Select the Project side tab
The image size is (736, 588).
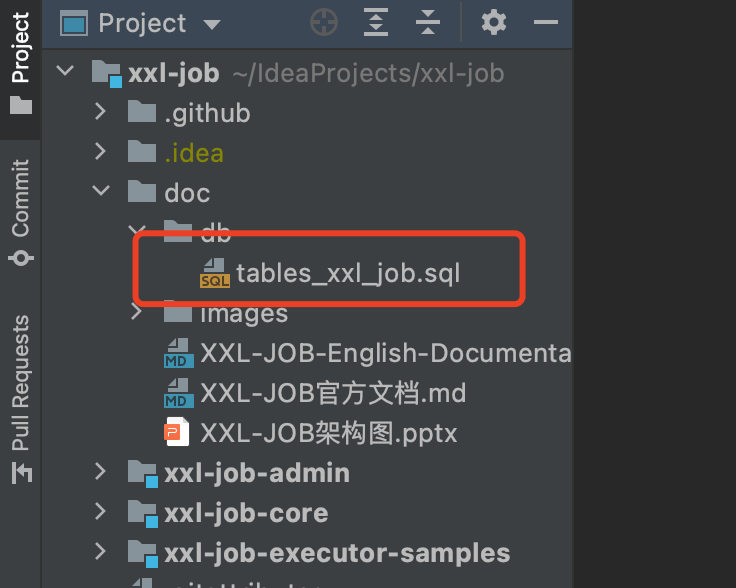[x=21, y=63]
